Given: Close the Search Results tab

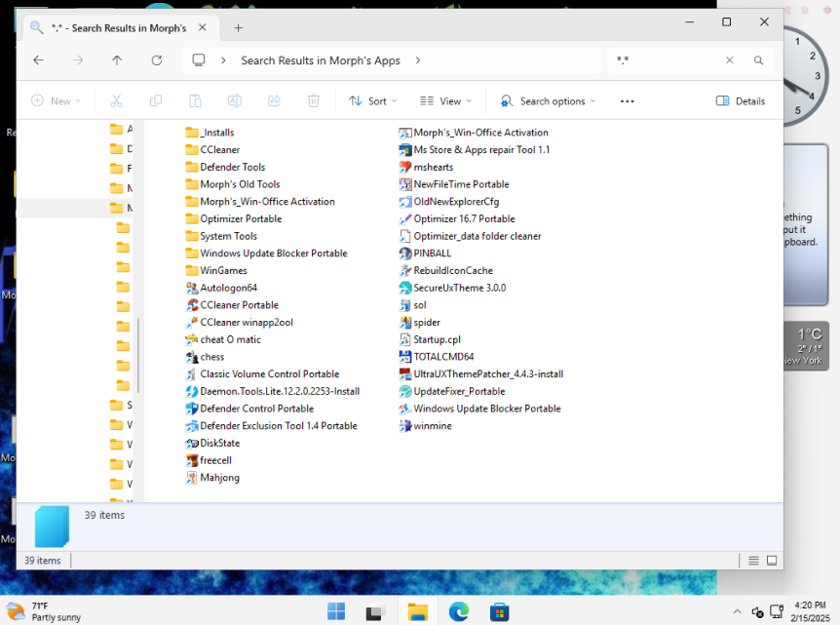Looking at the screenshot, I should (x=203, y=27).
